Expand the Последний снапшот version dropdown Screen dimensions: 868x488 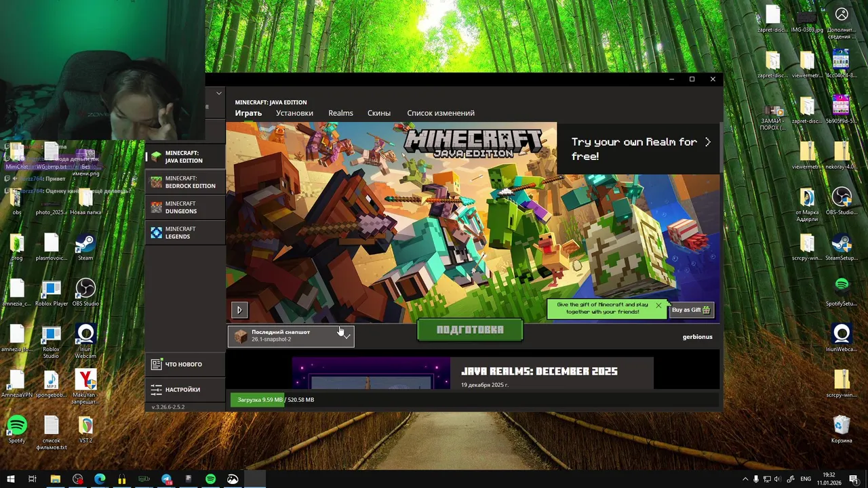pos(291,335)
